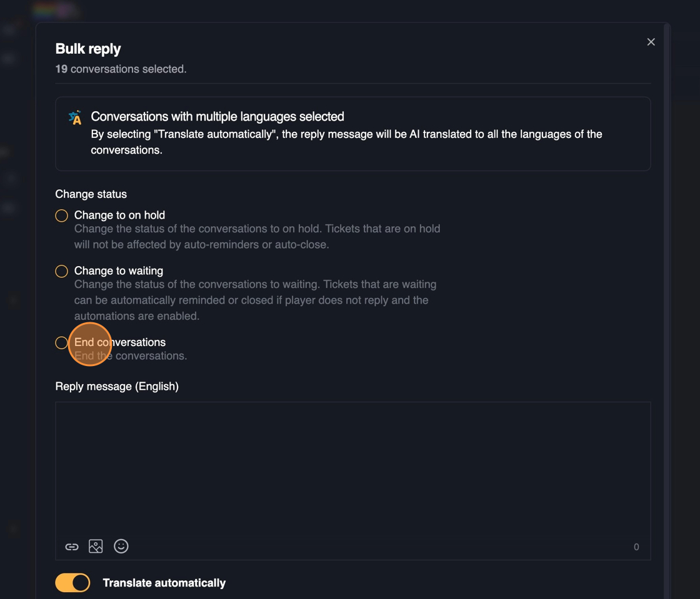Select the Change to on hold radio button
The image size is (700, 599).
[x=61, y=215]
